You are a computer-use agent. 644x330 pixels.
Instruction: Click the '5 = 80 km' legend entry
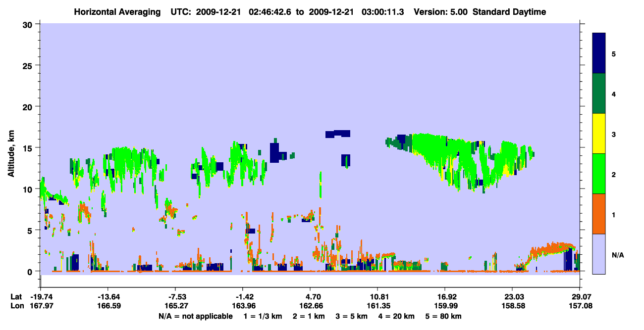tap(444, 316)
